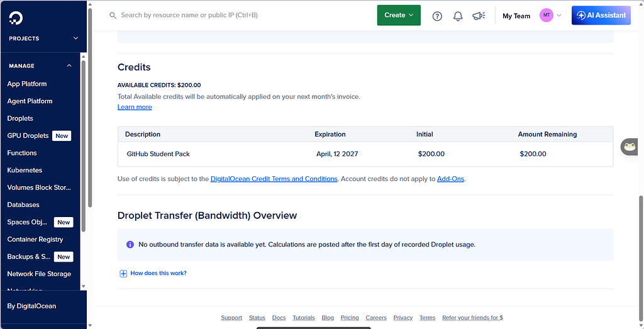The height and width of the screenshot is (329, 644).
Task: Click the Docs footer link
Action: [279, 318]
